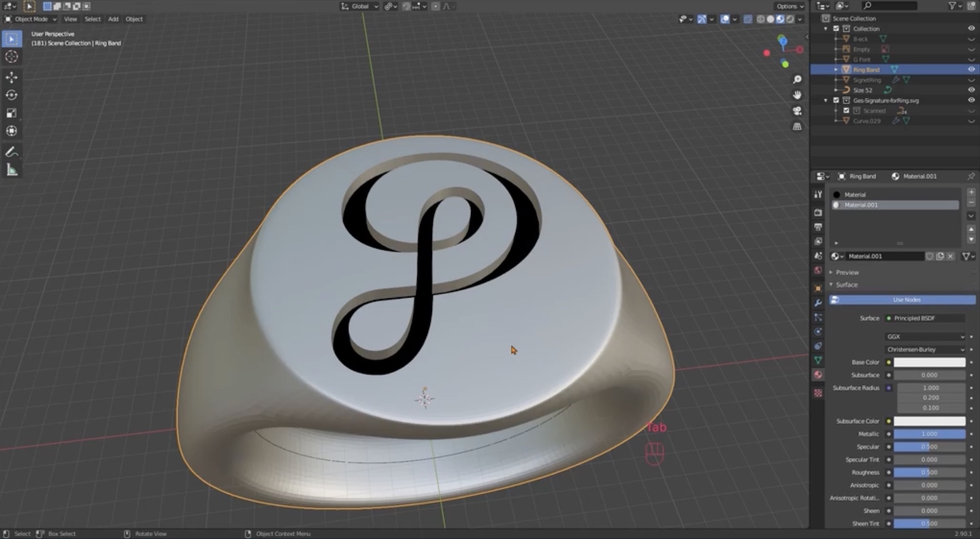Click the Base Color swatch
The width and height of the screenshot is (980, 539).
929,363
